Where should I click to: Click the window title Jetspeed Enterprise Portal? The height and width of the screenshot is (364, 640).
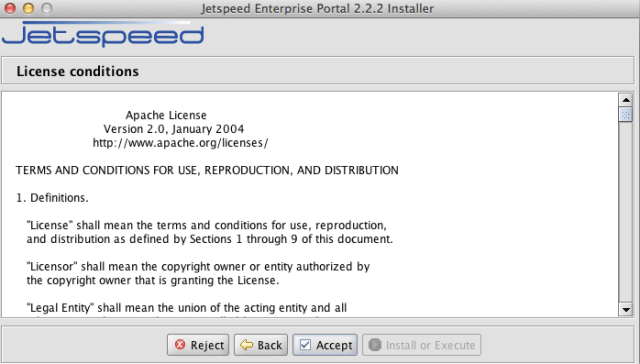[317, 8]
